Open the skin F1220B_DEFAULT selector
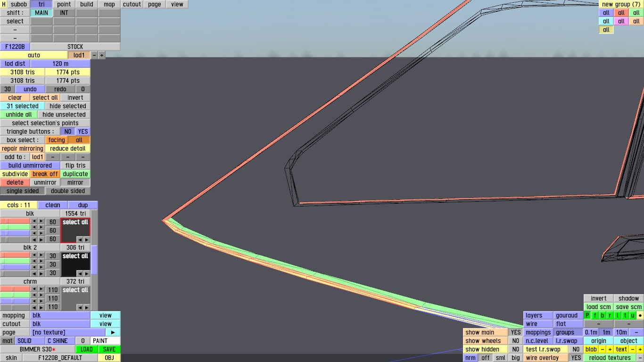Screen dimensions: 644x362 [x=60, y=358]
